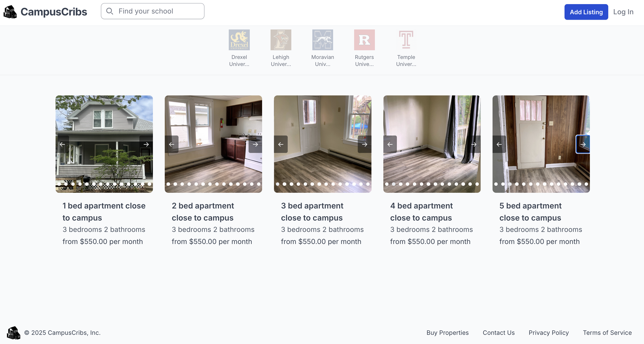Open the Contact Us page

(499, 332)
